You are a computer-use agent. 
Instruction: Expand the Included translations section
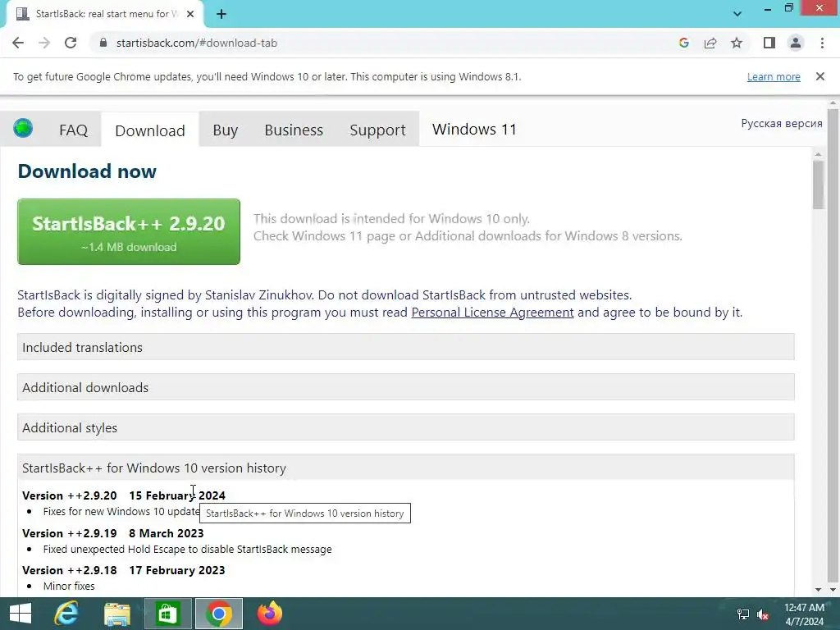point(405,347)
